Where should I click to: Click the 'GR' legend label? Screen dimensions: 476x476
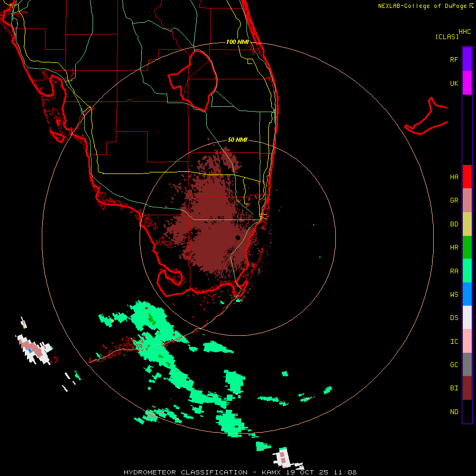point(454,200)
